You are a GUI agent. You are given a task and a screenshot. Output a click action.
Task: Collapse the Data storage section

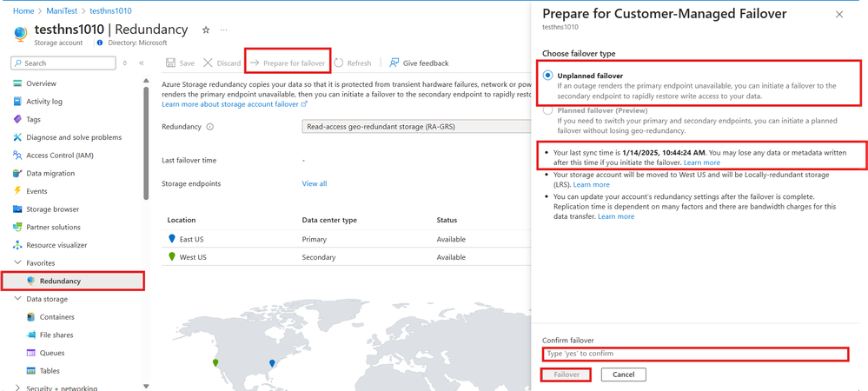coord(17,299)
